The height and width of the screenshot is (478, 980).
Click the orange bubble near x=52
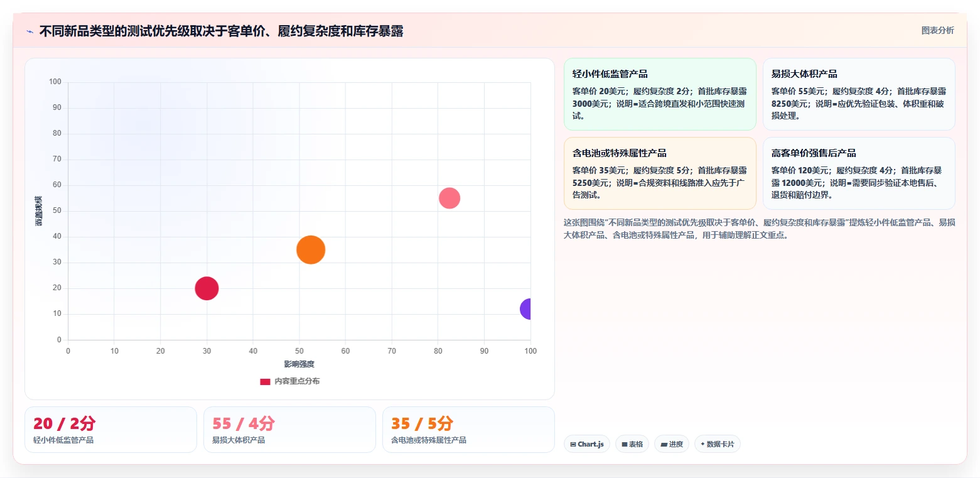(311, 249)
